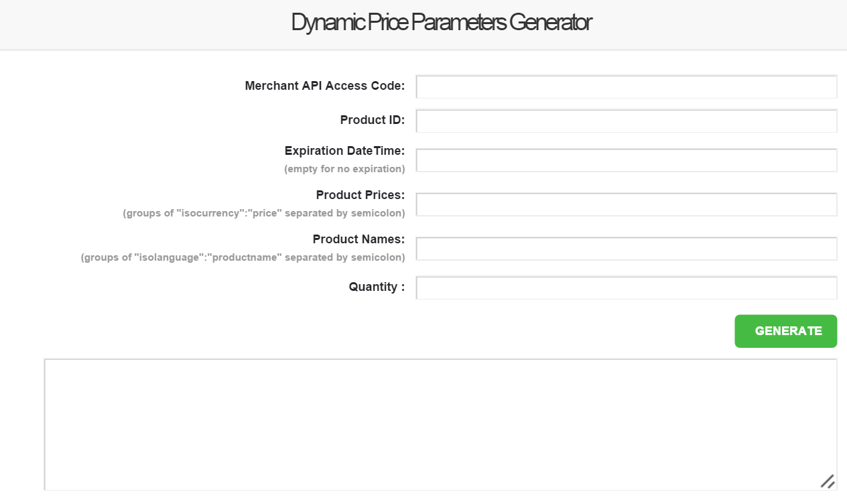Click the Merchant API Access Code input field

pyautogui.click(x=627, y=87)
